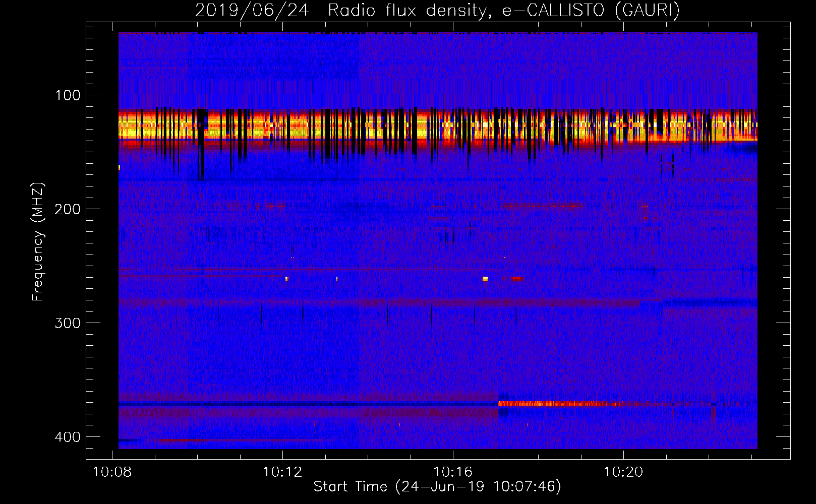This screenshot has height=504, width=816.
Task: Click the '10:08' time tick label
Action: [112, 472]
